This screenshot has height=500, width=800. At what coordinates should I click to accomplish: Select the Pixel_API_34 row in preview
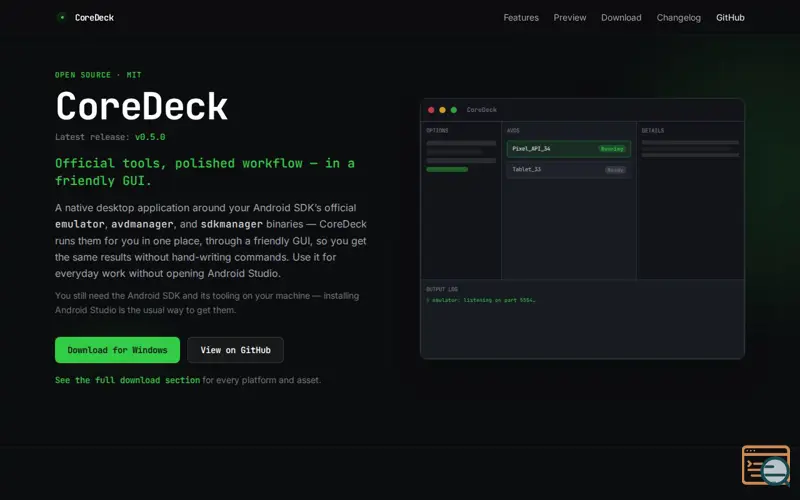tap(569, 149)
